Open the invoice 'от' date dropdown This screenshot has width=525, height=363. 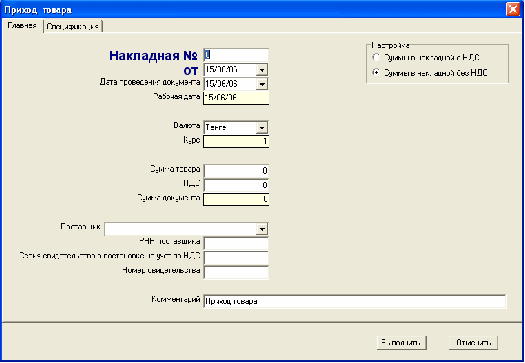point(262,70)
